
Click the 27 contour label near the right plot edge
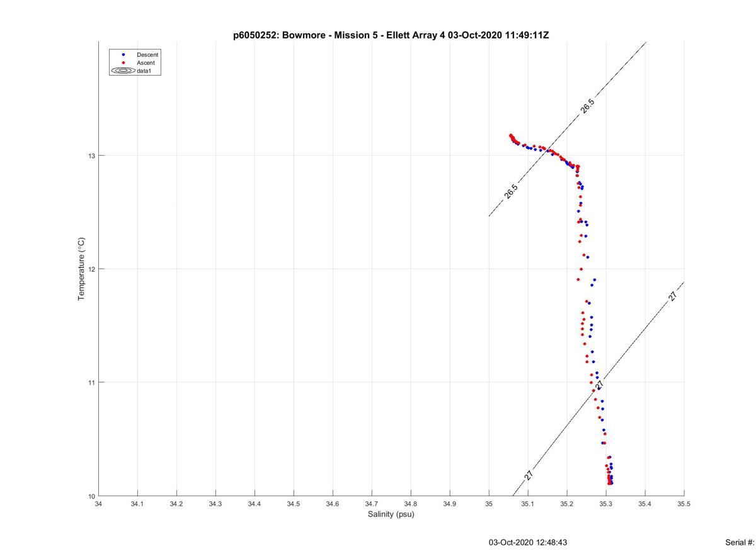[x=673, y=296]
